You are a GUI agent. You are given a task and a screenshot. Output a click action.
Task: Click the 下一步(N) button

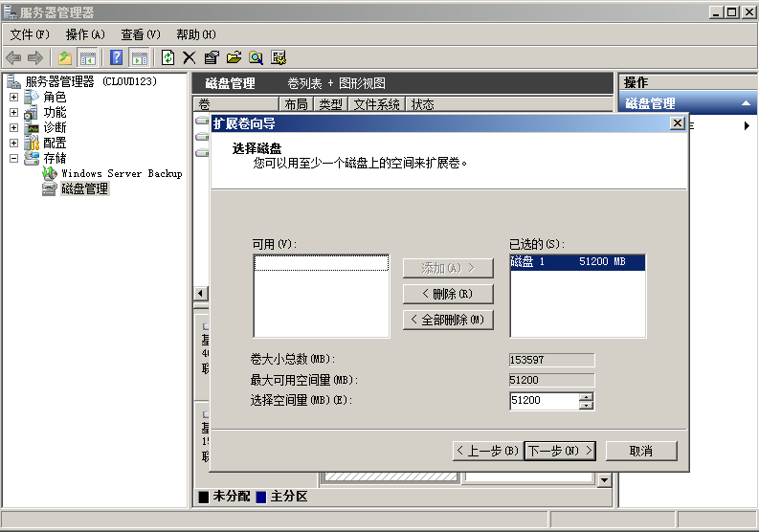point(560,450)
